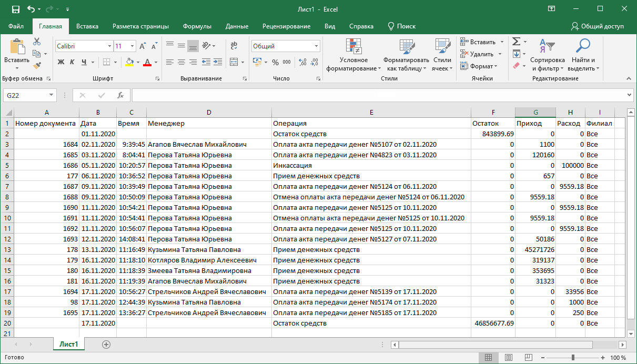Apply percent style format
637x364 pixels.
coord(275,62)
